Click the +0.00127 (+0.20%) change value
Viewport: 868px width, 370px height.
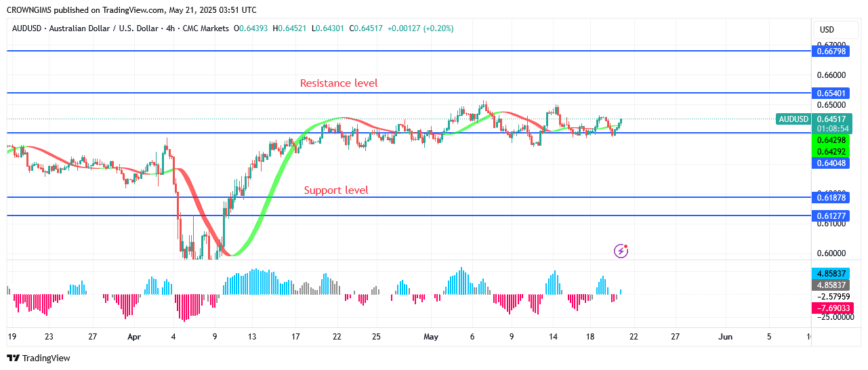click(x=421, y=28)
